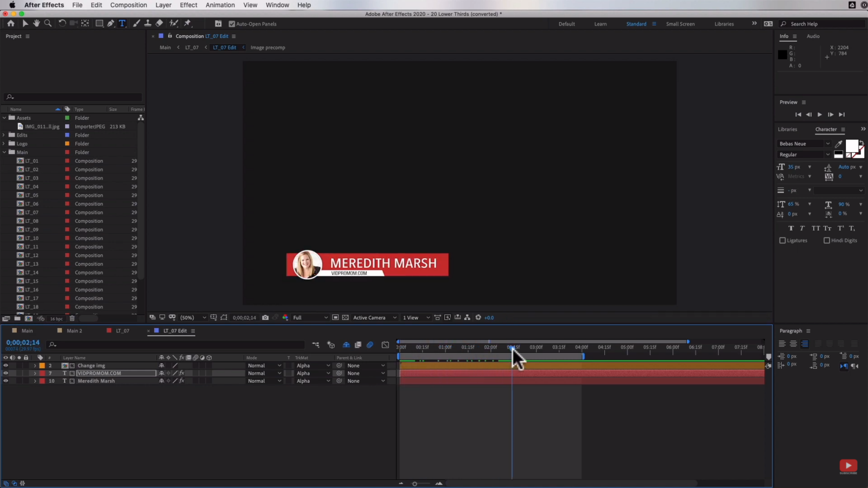Collapse the Assets folder in Project panel
This screenshot has width=868, height=488.
pyautogui.click(x=4, y=118)
